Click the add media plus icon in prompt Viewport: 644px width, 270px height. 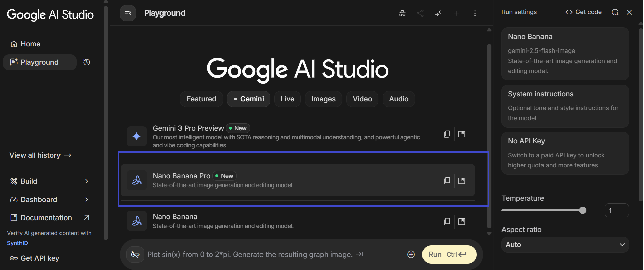click(x=411, y=255)
